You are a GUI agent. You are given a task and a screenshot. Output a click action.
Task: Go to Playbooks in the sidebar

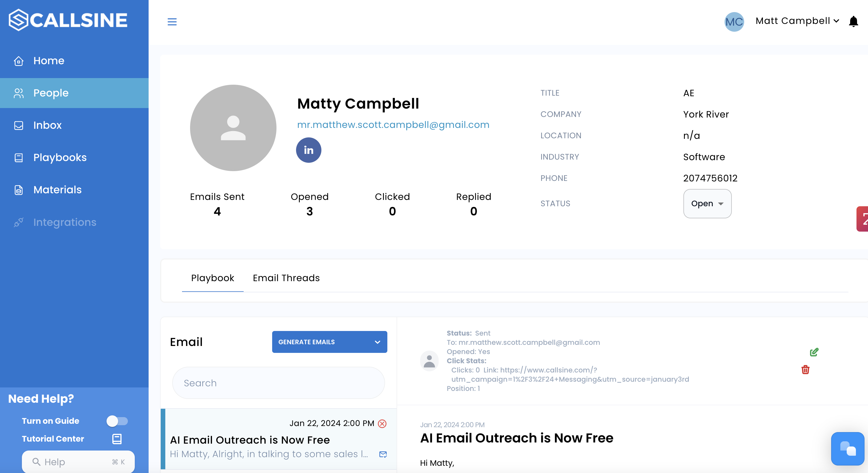coord(60,158)
